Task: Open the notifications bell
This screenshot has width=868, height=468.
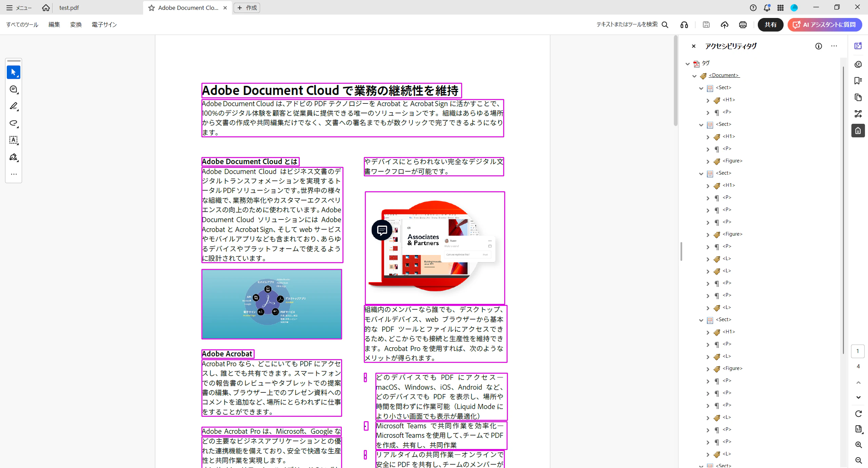Action: pyautogui.click(x=767, y=8)
